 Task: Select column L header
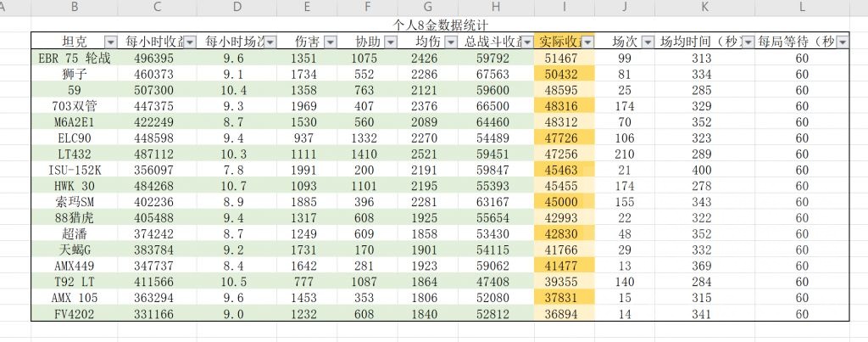(802, 8)
